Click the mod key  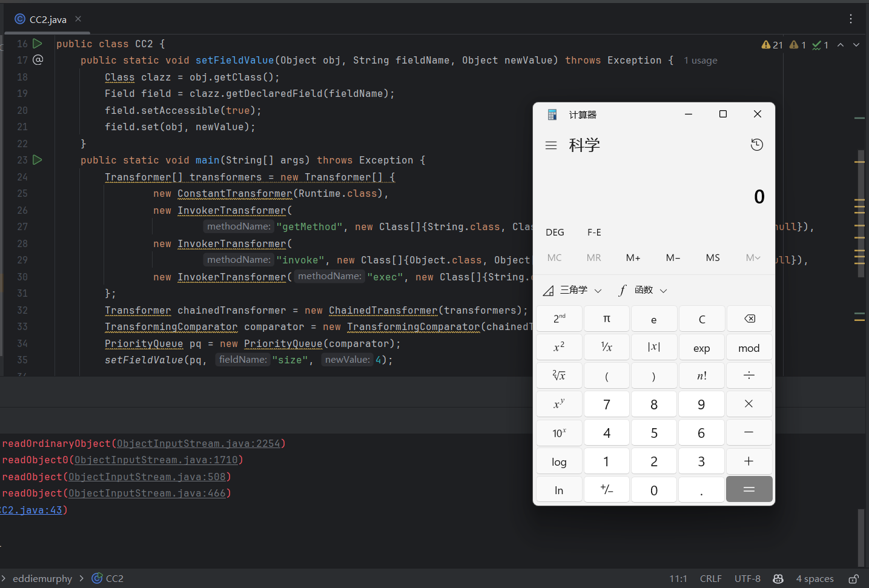click(749, 348)
